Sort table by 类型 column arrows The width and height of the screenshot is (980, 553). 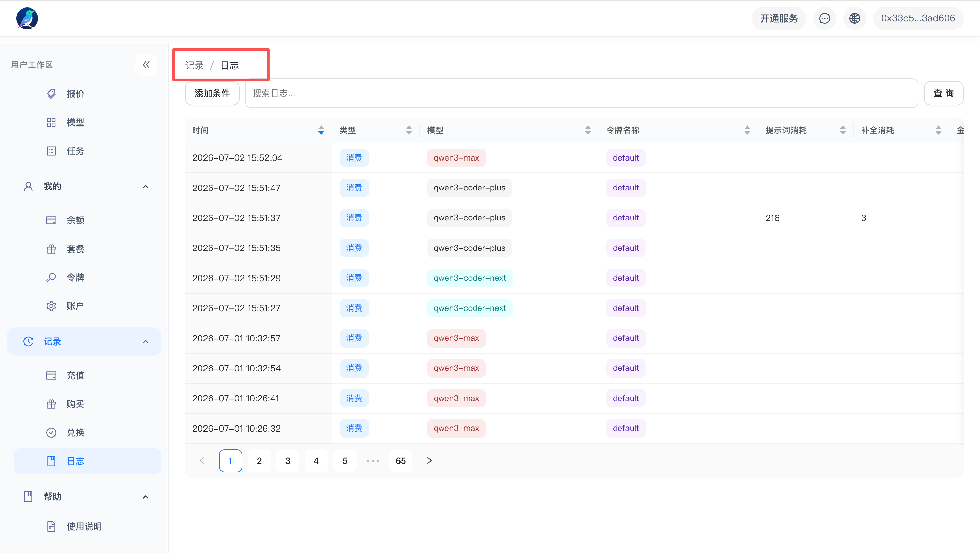(409, 130)
